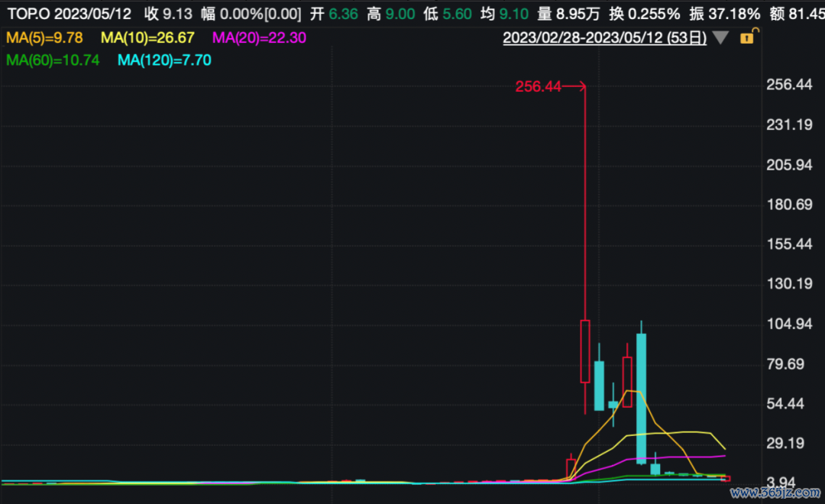Click the 104.94 price axis label
Image resolution: width=825 pixels, height=504 pixels.
(x=789, y=324)
